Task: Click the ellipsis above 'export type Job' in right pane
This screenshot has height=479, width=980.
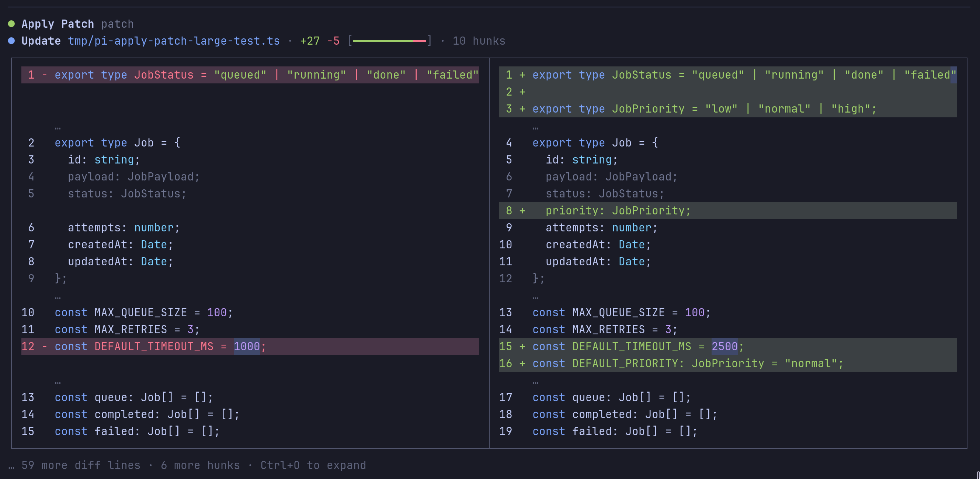Action: [536, 129]
